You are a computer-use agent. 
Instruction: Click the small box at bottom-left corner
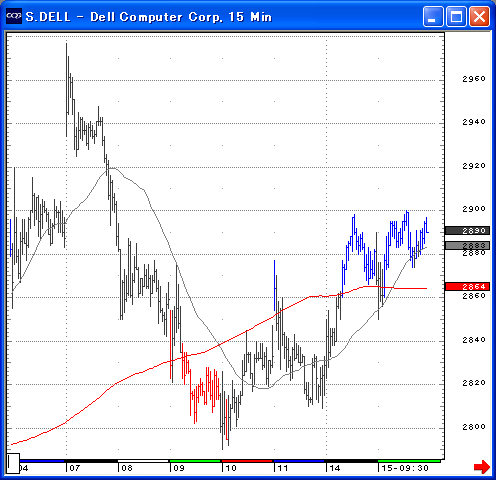pos(13,463)
